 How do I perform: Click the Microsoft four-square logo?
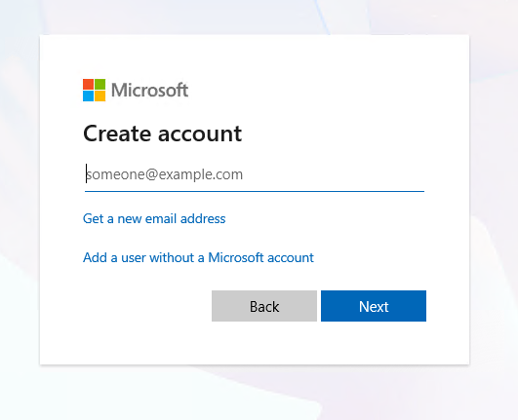(x=95, y=90)
